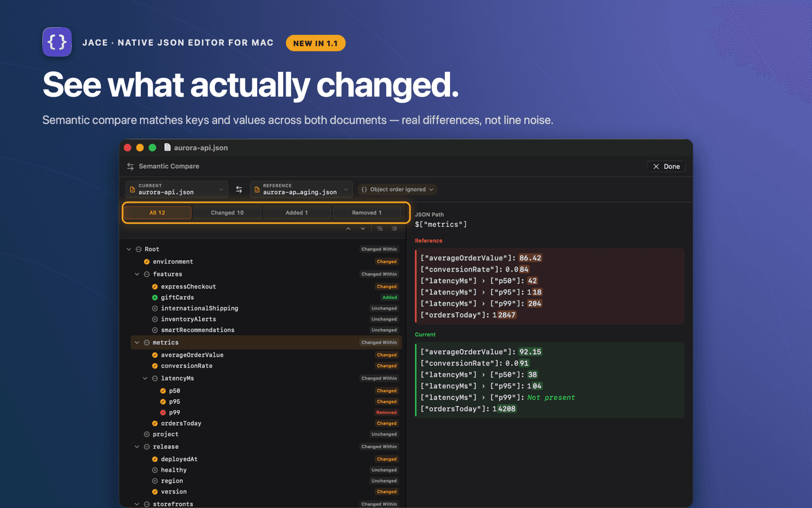Click the aurora-api.json window title text

201,148
